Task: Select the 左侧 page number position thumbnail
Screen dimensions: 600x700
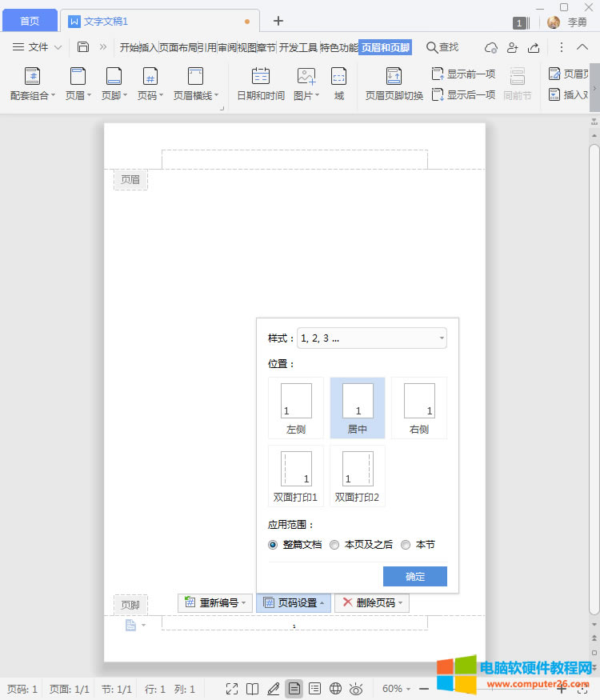Action: coord(296,407)
